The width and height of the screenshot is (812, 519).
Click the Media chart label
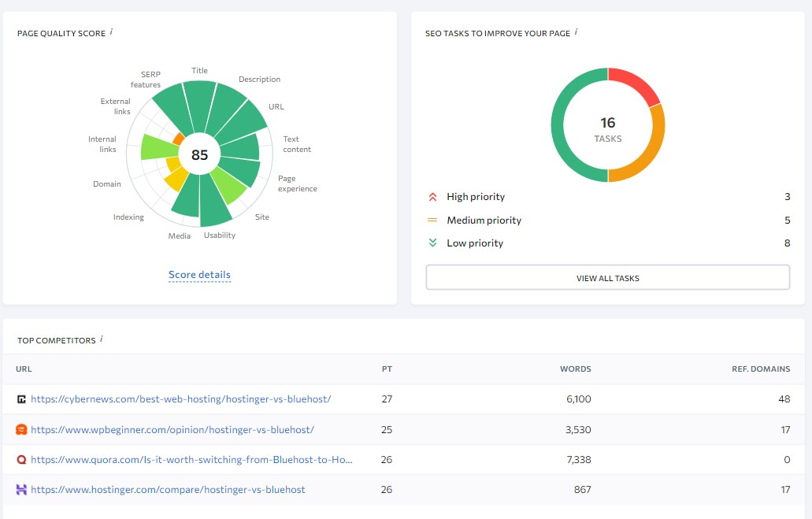tap(180, 235)
